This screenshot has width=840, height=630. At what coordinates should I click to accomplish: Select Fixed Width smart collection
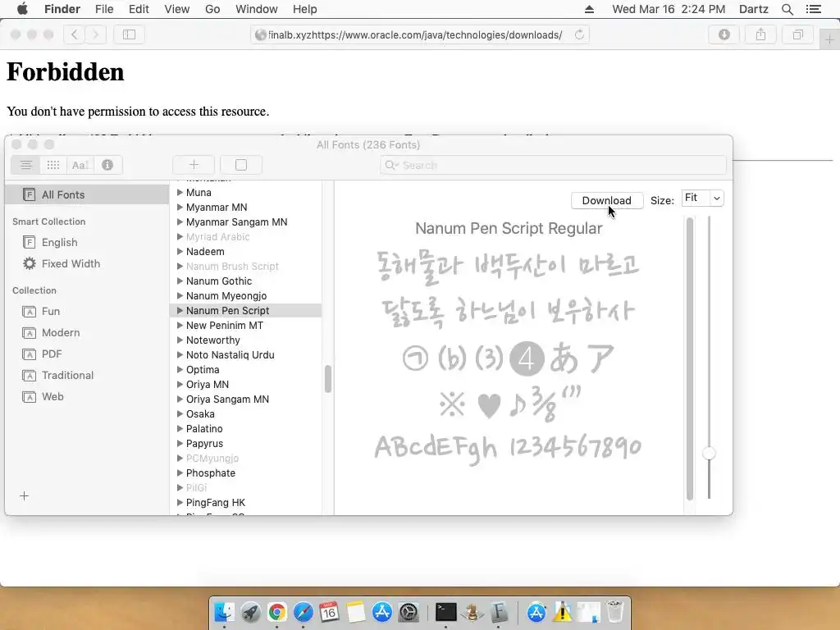pos(87,263)
